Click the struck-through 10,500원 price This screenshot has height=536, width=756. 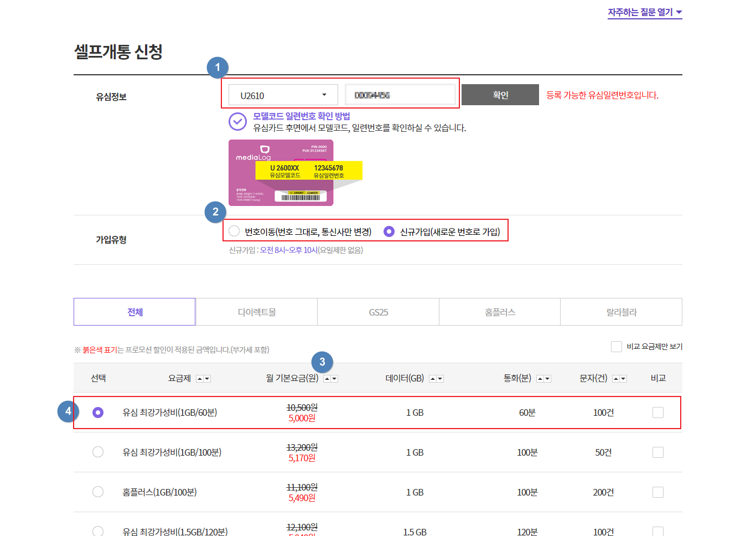[x=302, y=408]
